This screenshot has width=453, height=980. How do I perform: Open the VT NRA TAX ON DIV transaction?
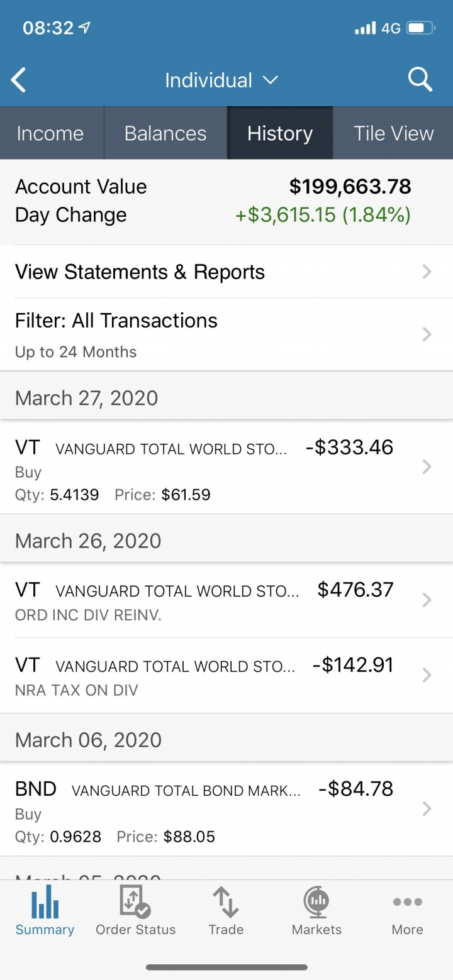pos(226,676)
